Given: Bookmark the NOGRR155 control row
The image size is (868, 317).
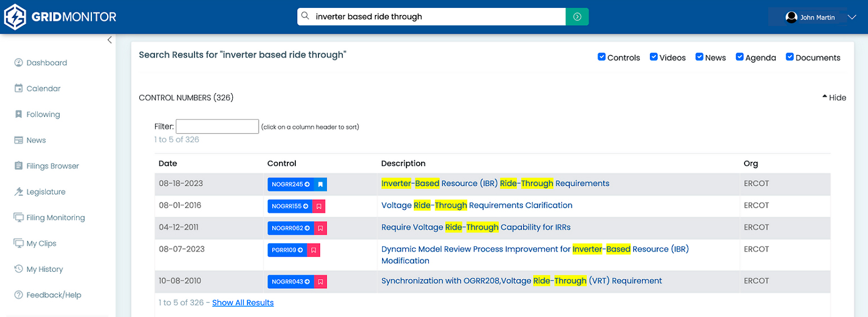Looking at the screenshot, I should [319, 206].
